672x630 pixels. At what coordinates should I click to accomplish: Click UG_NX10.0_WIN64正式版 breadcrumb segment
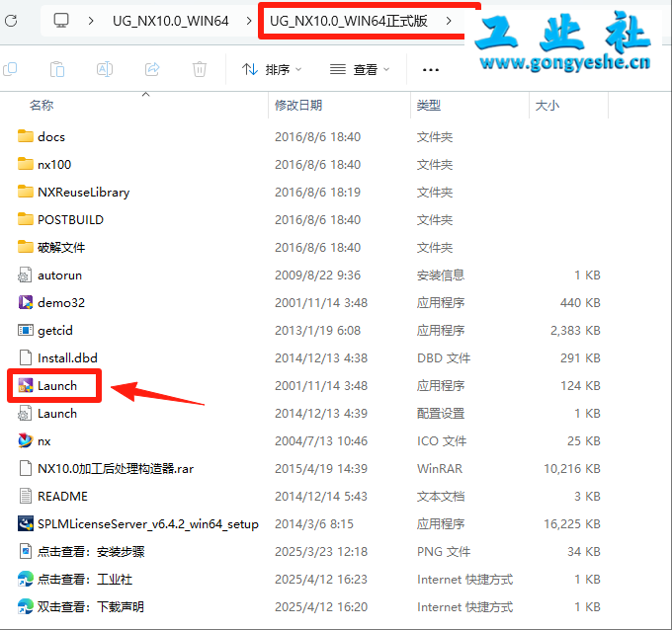click(x=349, y=21)
